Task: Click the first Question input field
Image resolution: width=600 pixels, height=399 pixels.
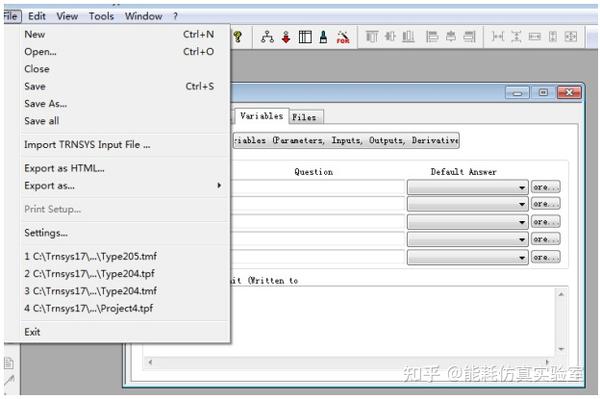Action: pyautogui.click(x=318, y=187)
